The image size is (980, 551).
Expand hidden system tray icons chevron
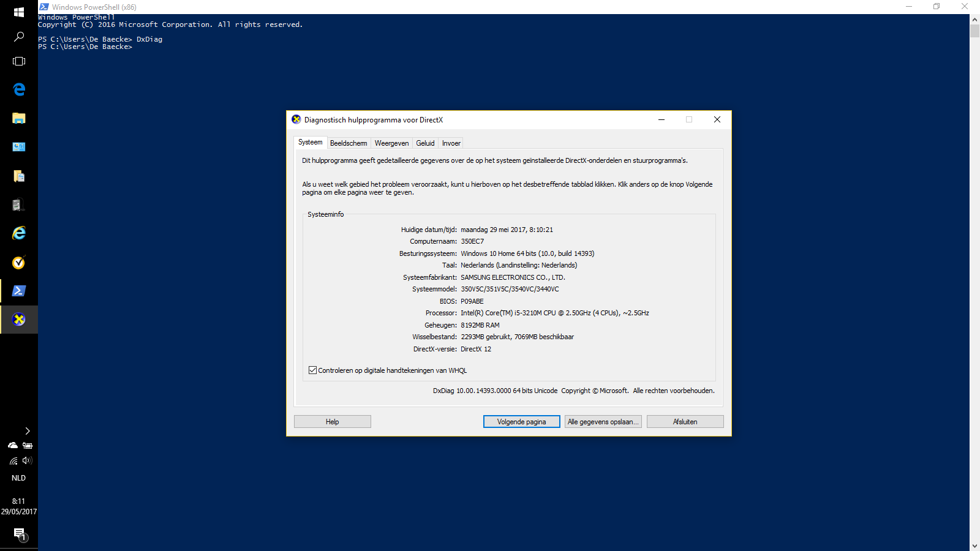pos(27,431)
